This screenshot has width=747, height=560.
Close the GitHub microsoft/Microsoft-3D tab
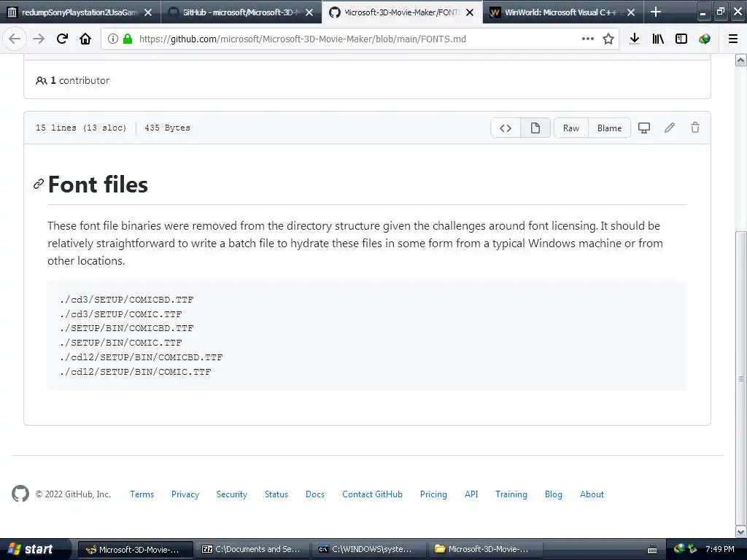[x=309, y=12]
